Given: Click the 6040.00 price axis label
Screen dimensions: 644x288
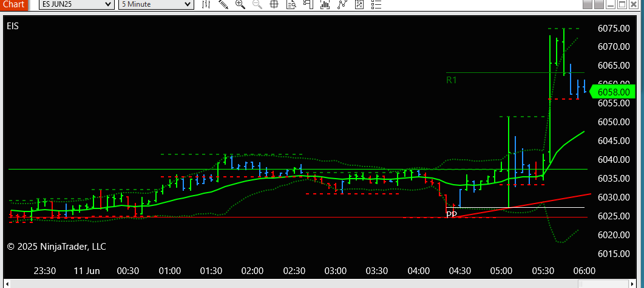Looking at the screenshot, I should pyautogui.click(x=614, y=159).
